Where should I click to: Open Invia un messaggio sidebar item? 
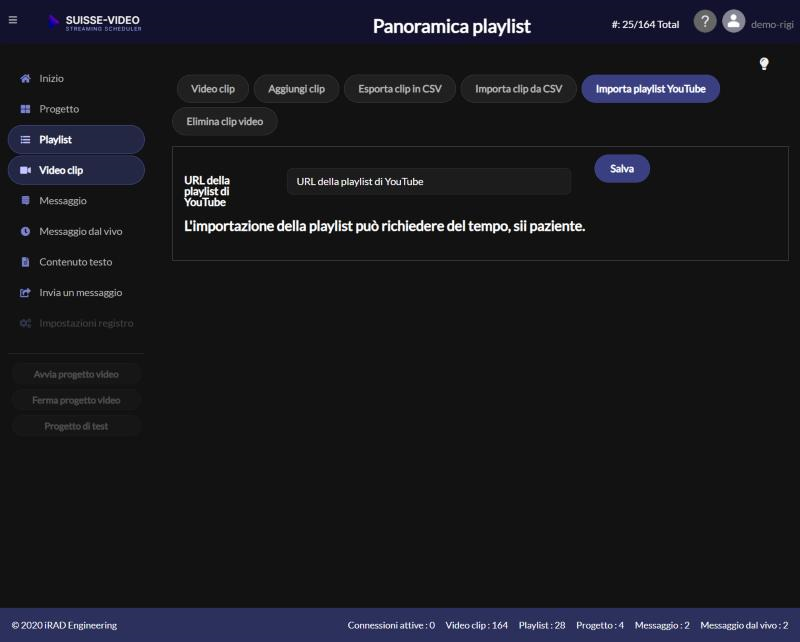click(x=76, y=292)
